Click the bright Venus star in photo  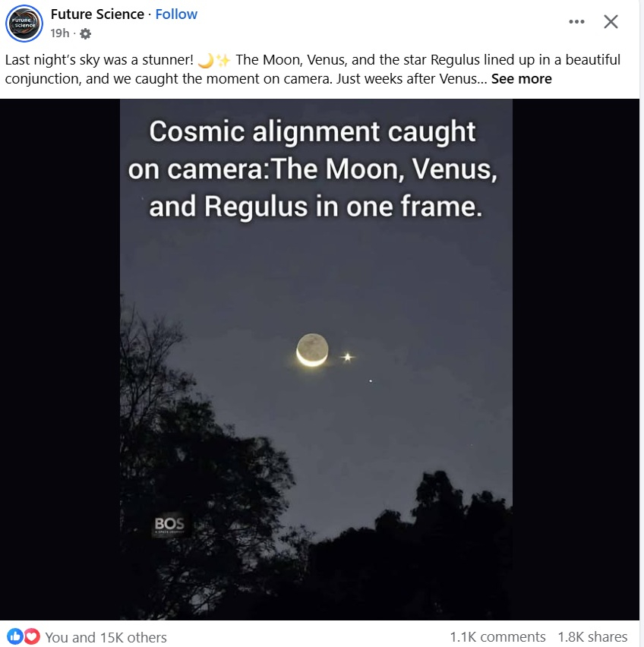click(348, 356)
